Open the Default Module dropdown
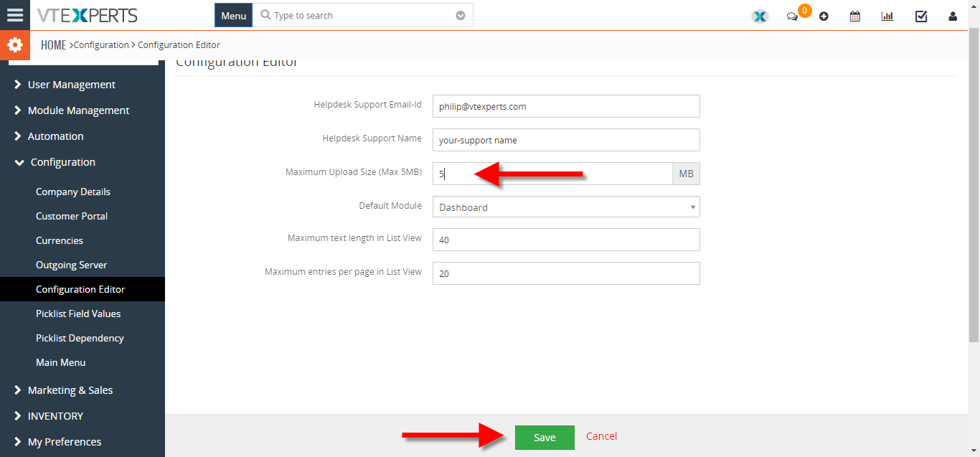980x457 pixels. coord(566,207)
